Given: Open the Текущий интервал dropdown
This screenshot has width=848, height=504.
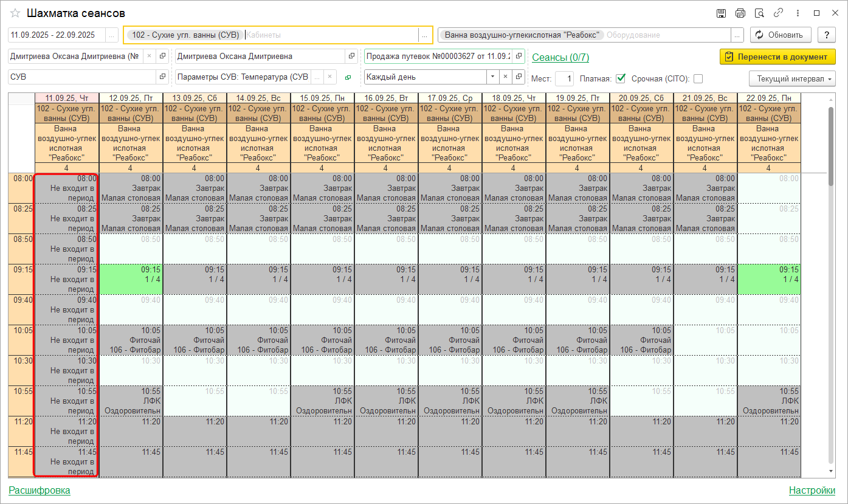Looking at the screenshot, I should point(792,78).
